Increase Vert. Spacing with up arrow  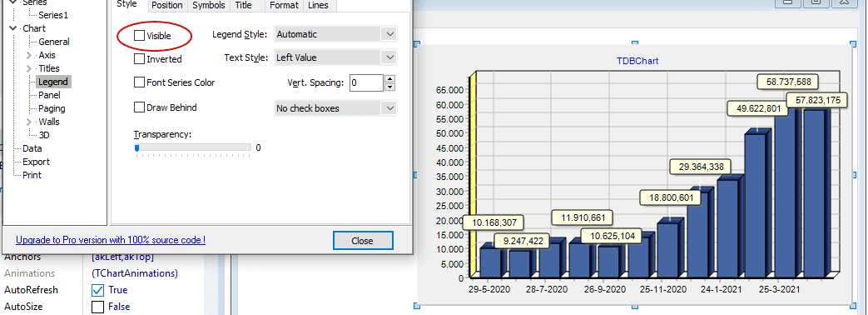[389, 78]
